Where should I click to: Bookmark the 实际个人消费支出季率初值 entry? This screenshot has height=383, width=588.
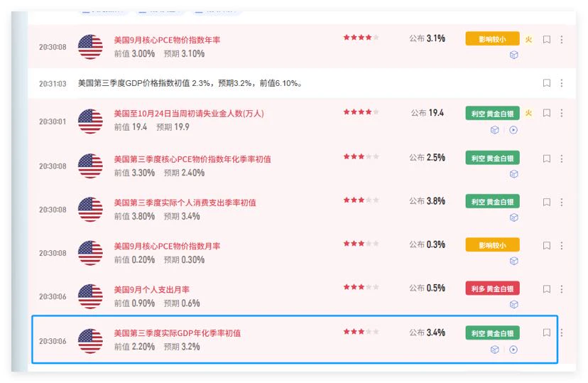(547, 203)
